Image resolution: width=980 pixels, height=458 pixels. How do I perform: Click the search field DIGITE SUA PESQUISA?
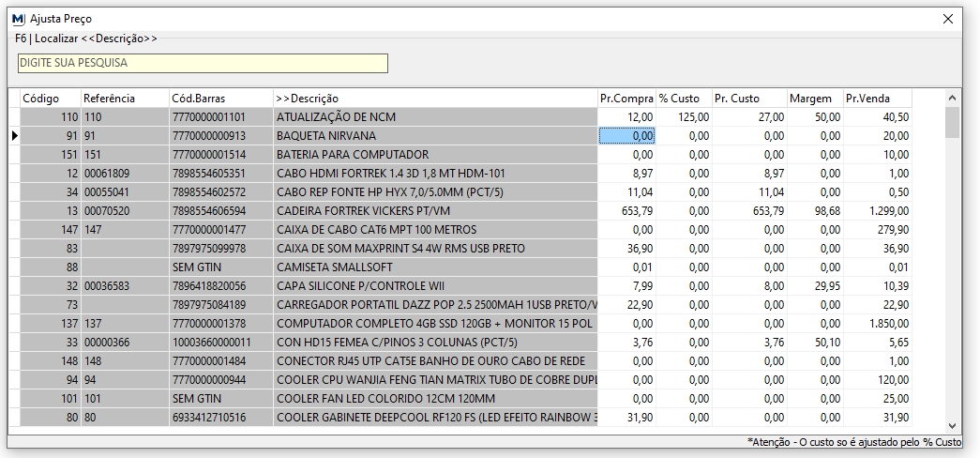(x=202, y=63)
